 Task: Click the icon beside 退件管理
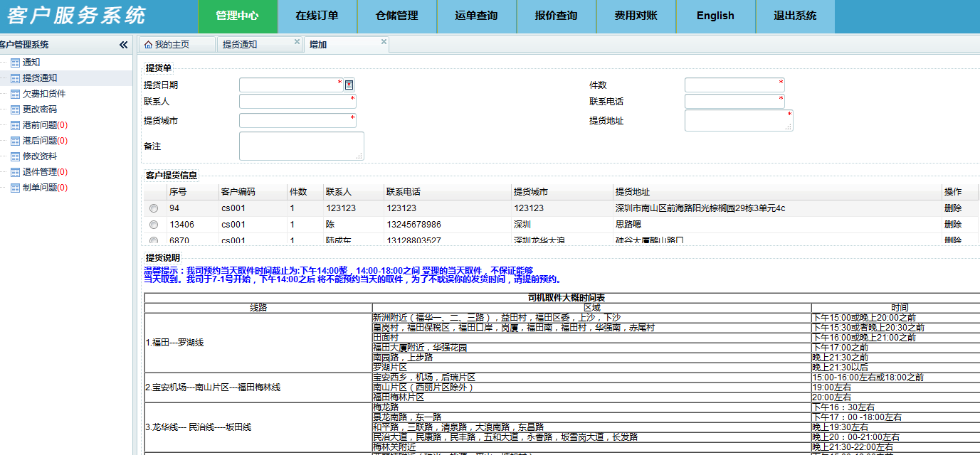click(15, 172)
